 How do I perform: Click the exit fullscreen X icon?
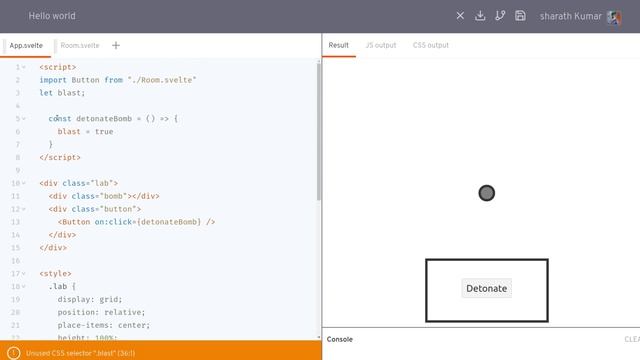tap(460, 16)
